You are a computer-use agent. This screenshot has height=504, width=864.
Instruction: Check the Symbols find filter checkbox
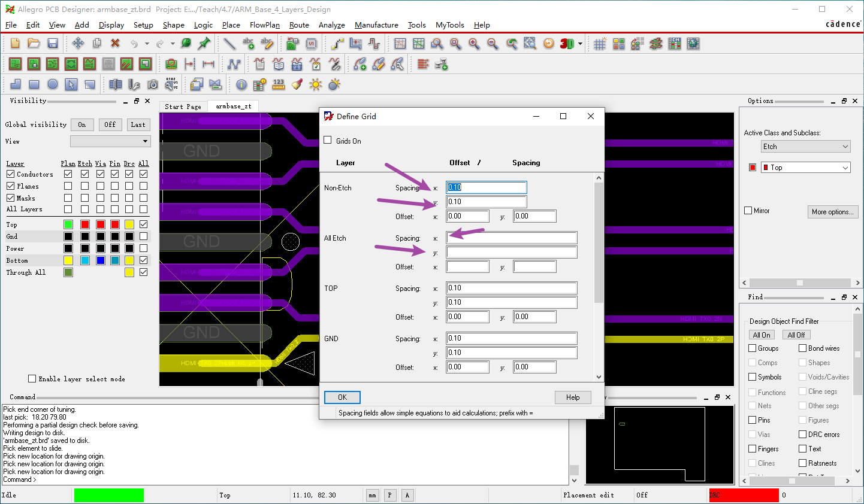(753, 377)
